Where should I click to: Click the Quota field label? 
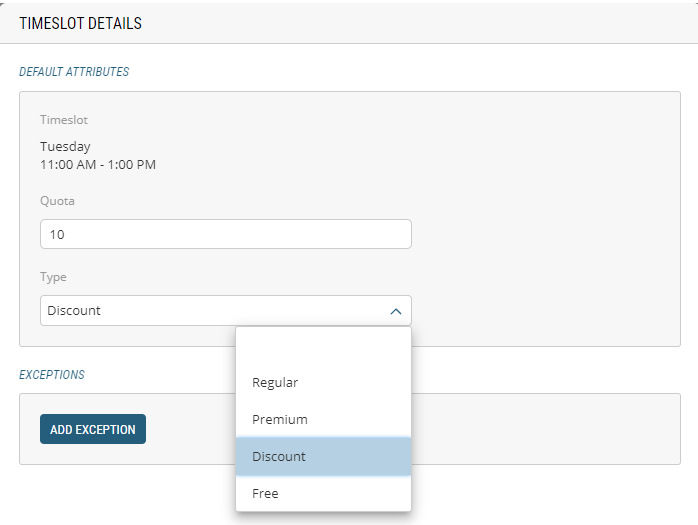(x=57, y=201)
